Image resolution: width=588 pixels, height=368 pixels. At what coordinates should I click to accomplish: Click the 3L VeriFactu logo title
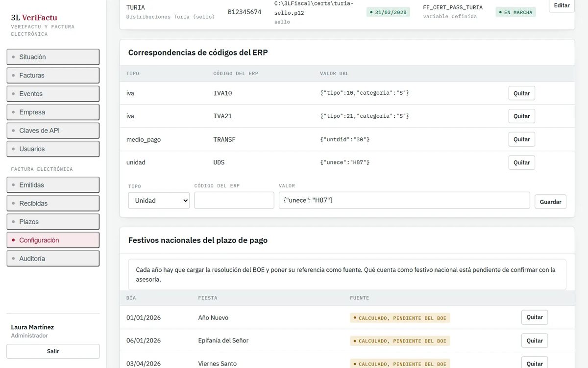pyautogui.click(x=34, y=18)
